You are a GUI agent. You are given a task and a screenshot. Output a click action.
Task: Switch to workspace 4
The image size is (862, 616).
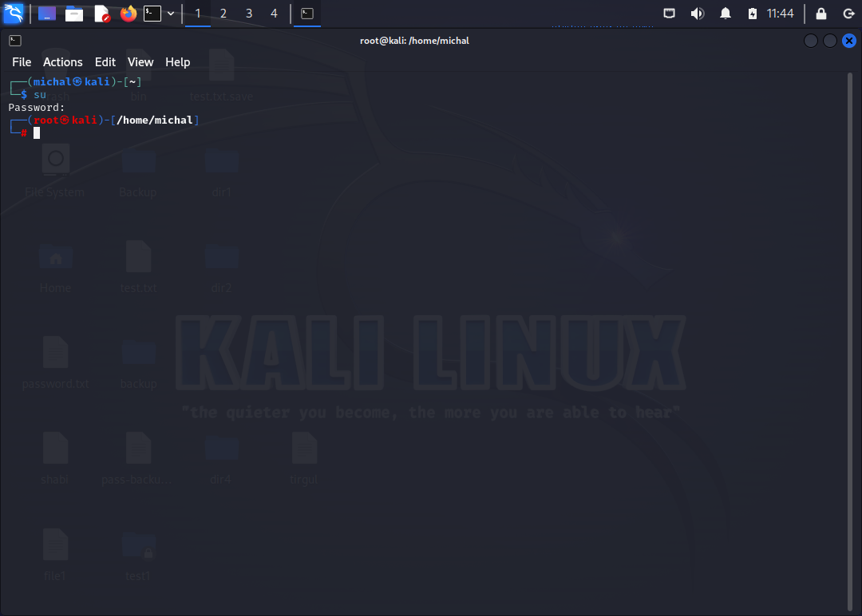[x=274, y=13]
